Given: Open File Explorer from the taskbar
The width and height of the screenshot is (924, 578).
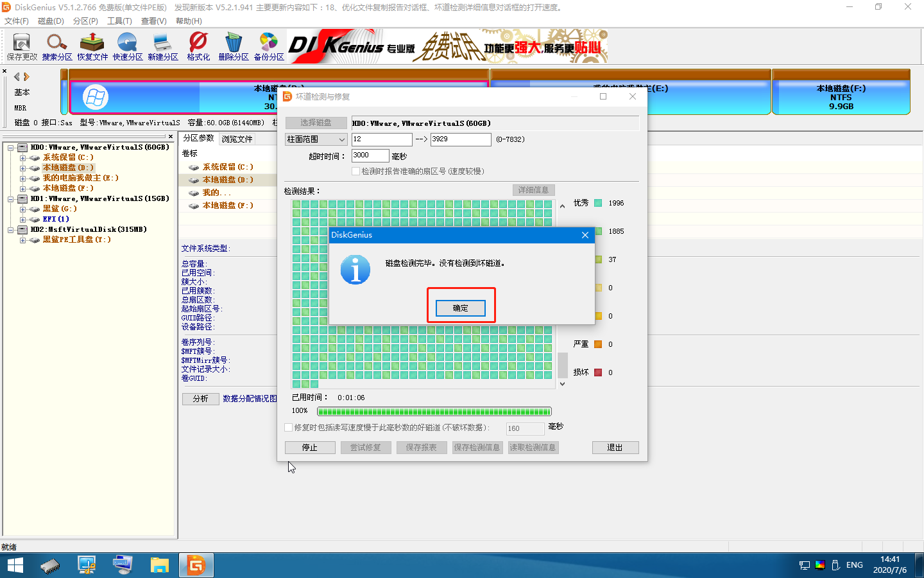Looking at the screenshot, I should [x=159, y=565].
